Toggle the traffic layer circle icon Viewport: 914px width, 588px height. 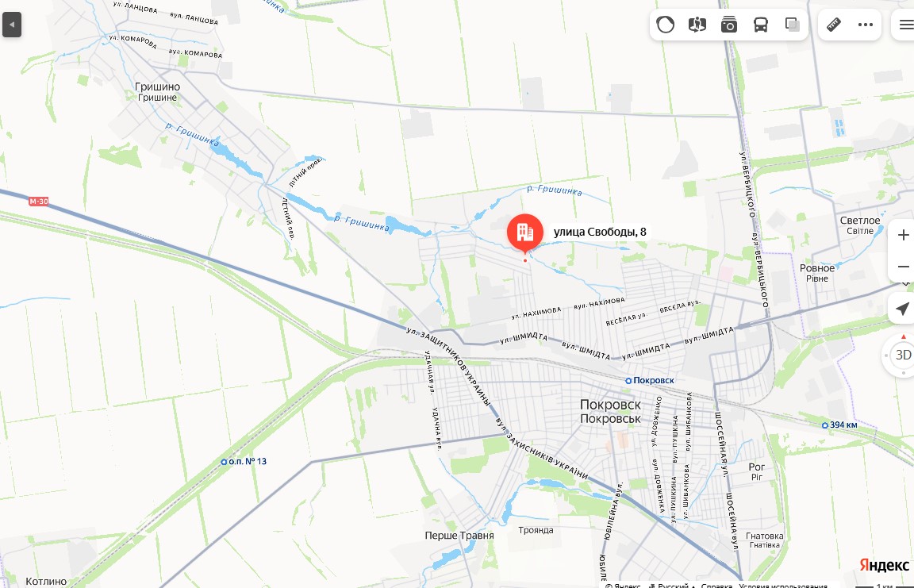pos(665,25)
